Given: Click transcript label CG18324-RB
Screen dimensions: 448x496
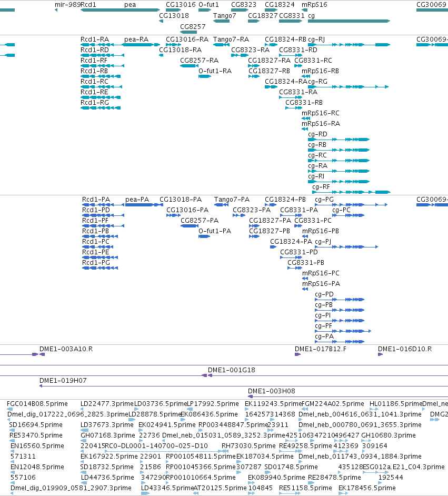Looking at the screenshot, I should (x=285, y=39).
